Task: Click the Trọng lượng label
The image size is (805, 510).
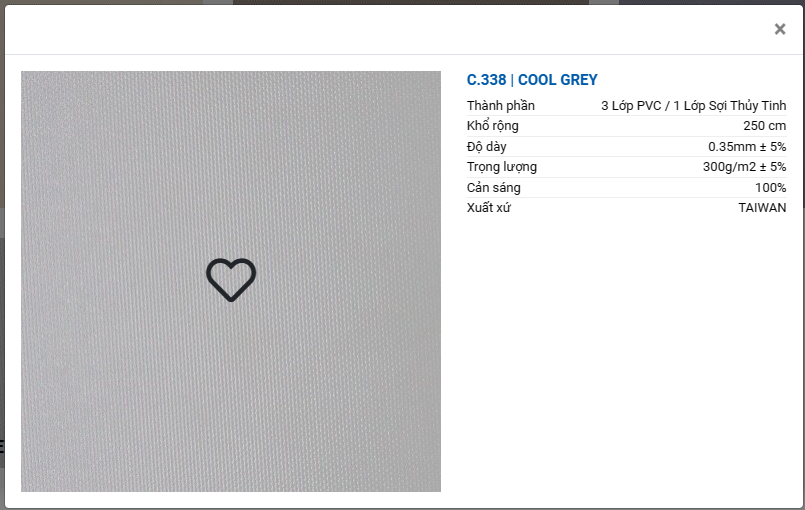Action: click(502, 167)
